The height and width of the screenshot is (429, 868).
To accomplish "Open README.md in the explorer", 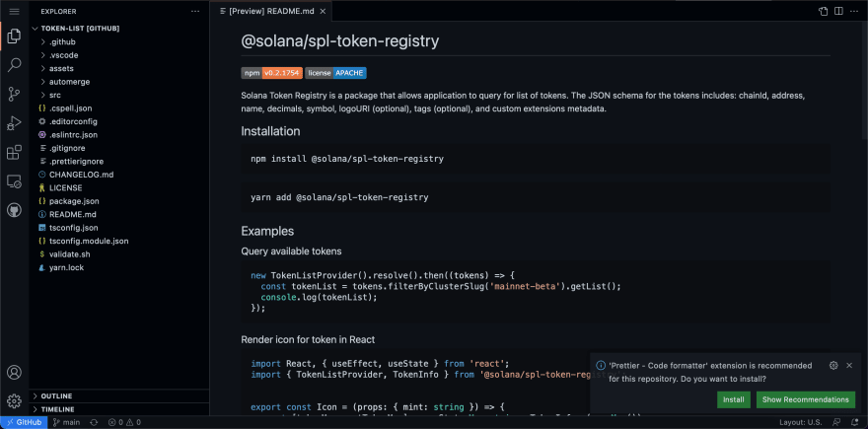I will click(119, 215).
